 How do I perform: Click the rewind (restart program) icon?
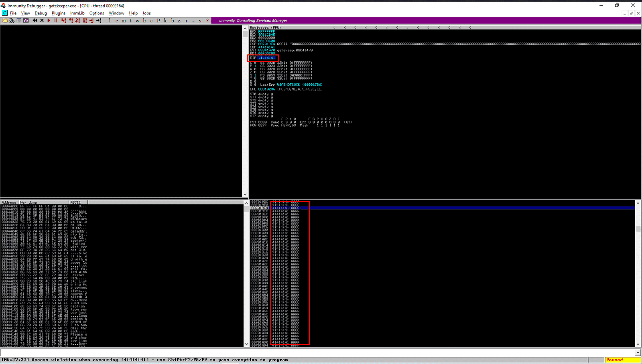[35, 20]
